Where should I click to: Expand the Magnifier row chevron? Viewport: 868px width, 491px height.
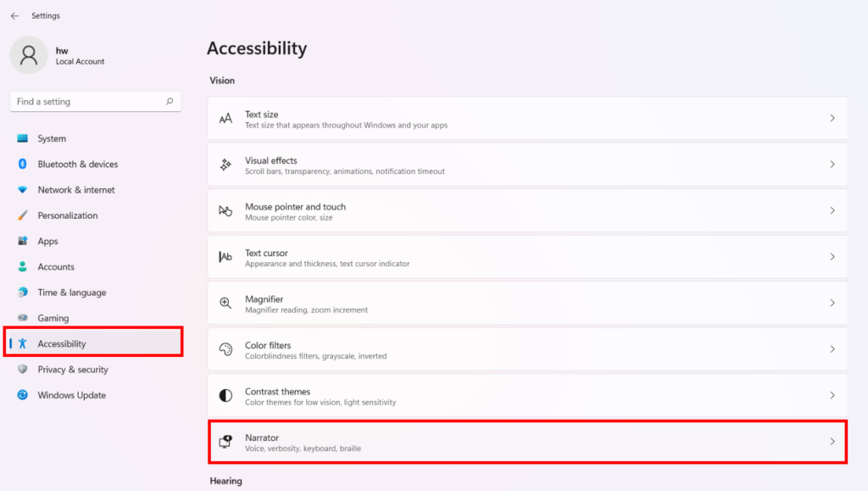click(832, 302)
